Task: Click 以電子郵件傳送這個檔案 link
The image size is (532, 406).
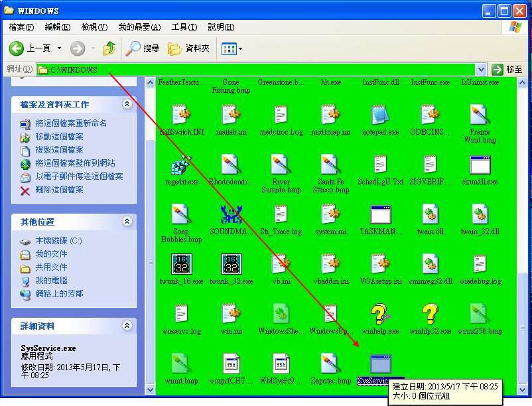Action: (79, 176)
